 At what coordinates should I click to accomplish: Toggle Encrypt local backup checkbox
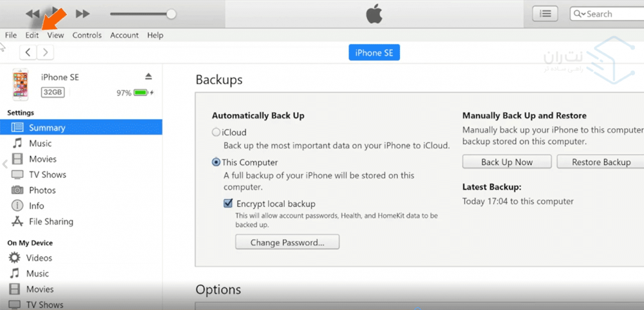pyautogui.click(x=228, y=203)
